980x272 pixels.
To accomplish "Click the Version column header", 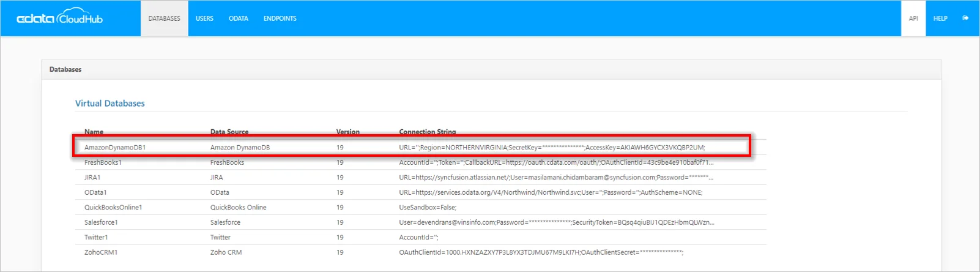I will tap(348, 132).
